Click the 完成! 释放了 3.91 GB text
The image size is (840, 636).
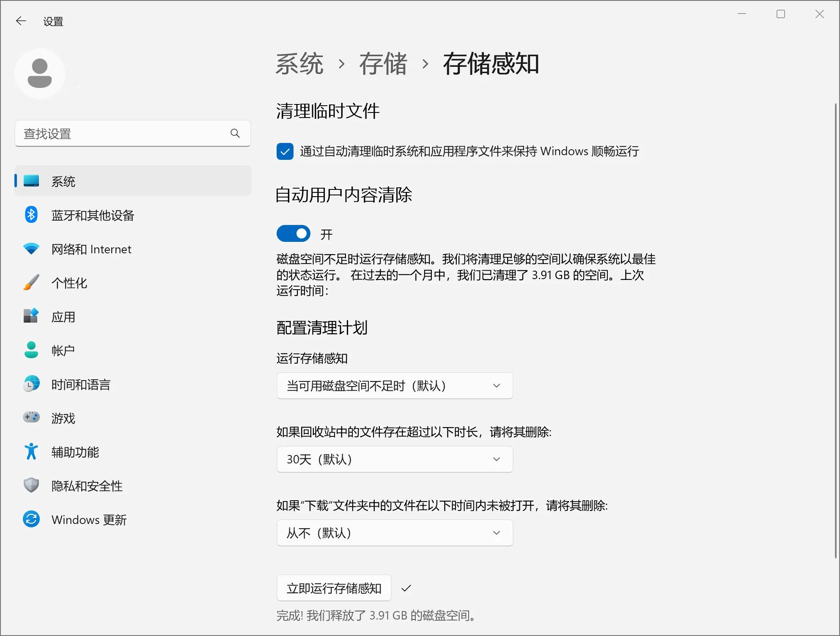pos(376,615)
